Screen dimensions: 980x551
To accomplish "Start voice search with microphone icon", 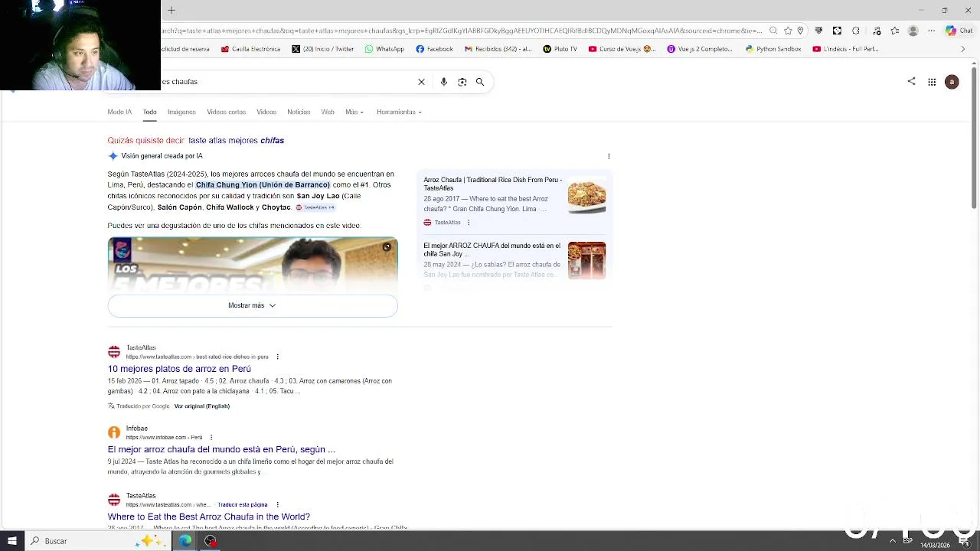I will [x=443, y=82].
